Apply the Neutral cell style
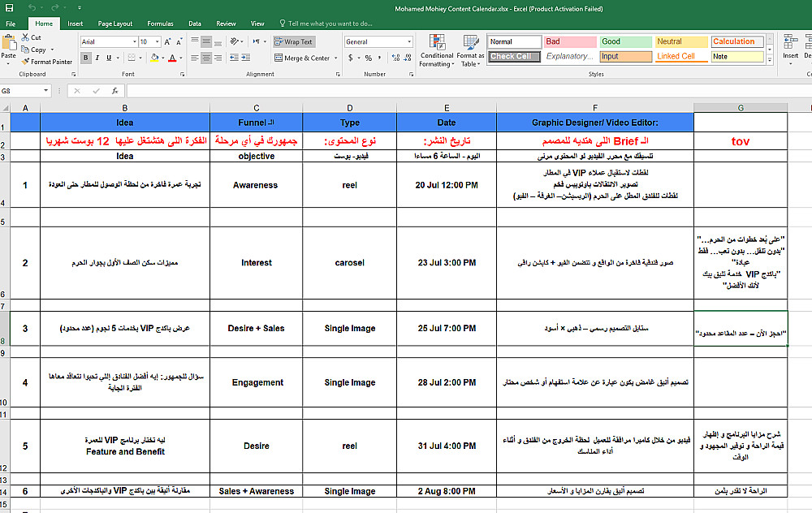The width and height of the screenshot is (812, 513). (x=681, y=42)
